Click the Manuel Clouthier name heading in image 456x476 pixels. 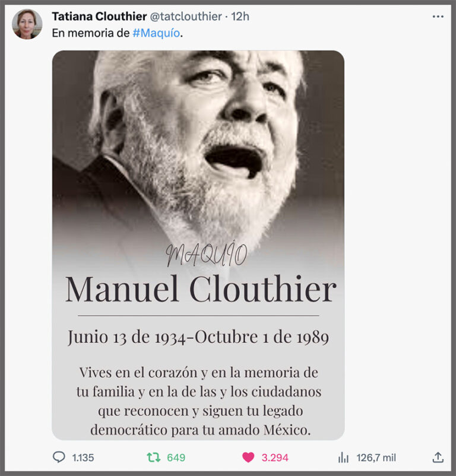(x=201, y=289)
